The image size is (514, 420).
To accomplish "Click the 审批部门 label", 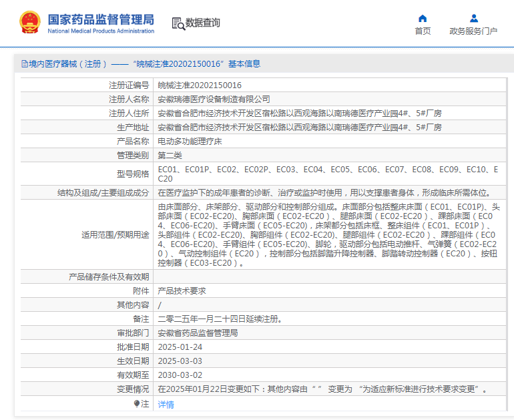I will click(133, 333).
